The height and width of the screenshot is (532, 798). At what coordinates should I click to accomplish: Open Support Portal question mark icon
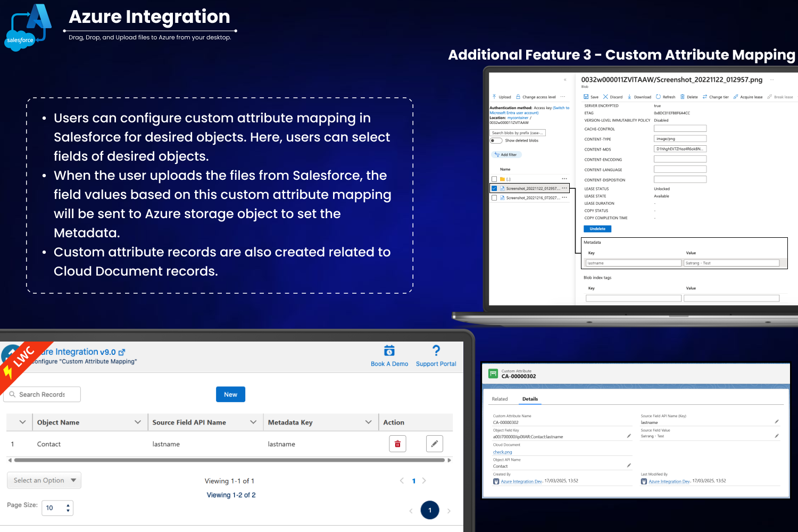pyautogui.click(x=436, y=351)
